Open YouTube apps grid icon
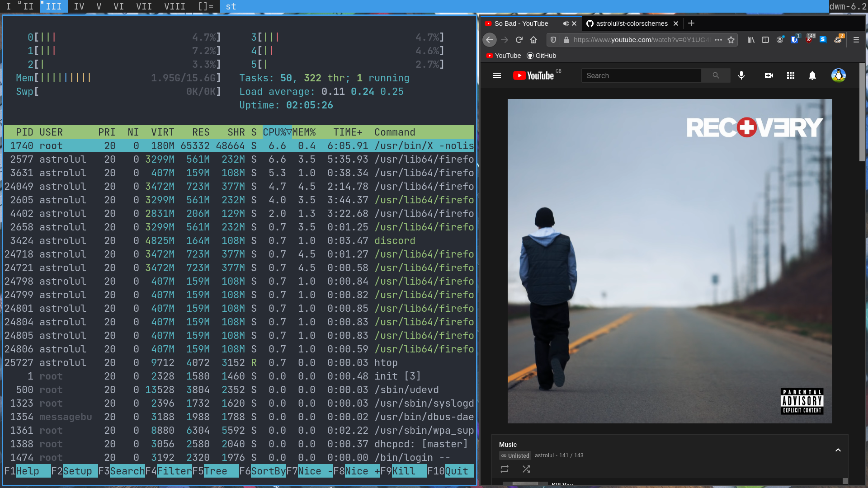868x488 pixels. 790,75
